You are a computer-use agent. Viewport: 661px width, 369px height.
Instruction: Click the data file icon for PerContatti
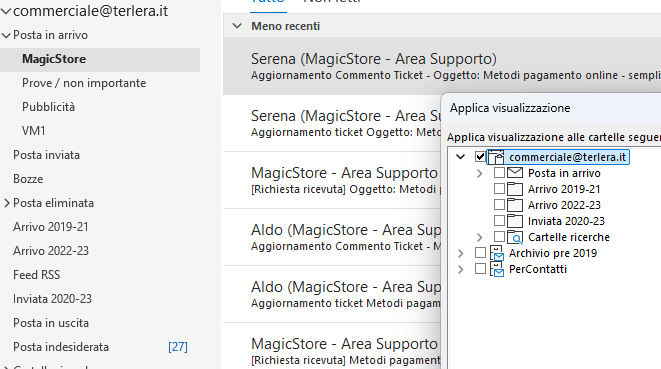497,269
